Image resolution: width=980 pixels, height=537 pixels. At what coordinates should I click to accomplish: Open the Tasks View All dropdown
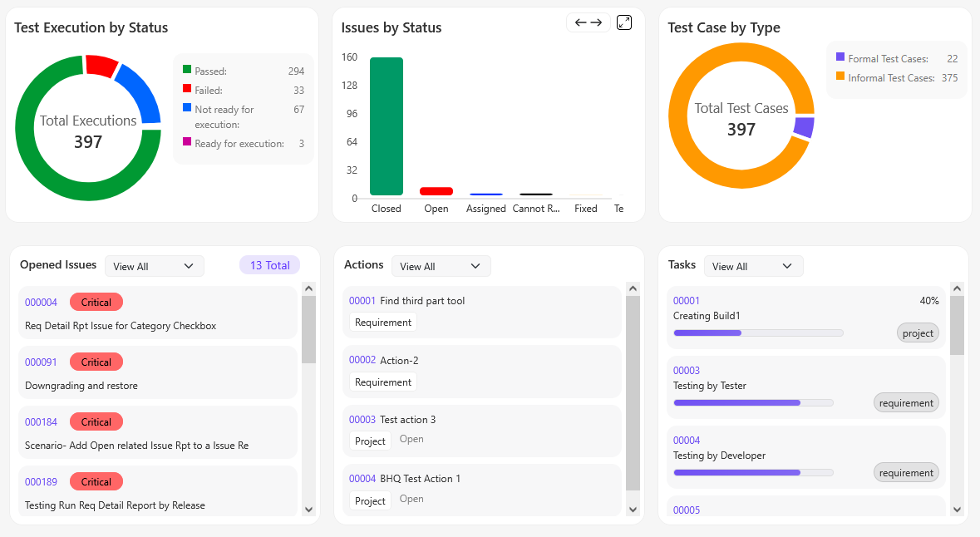753,266
